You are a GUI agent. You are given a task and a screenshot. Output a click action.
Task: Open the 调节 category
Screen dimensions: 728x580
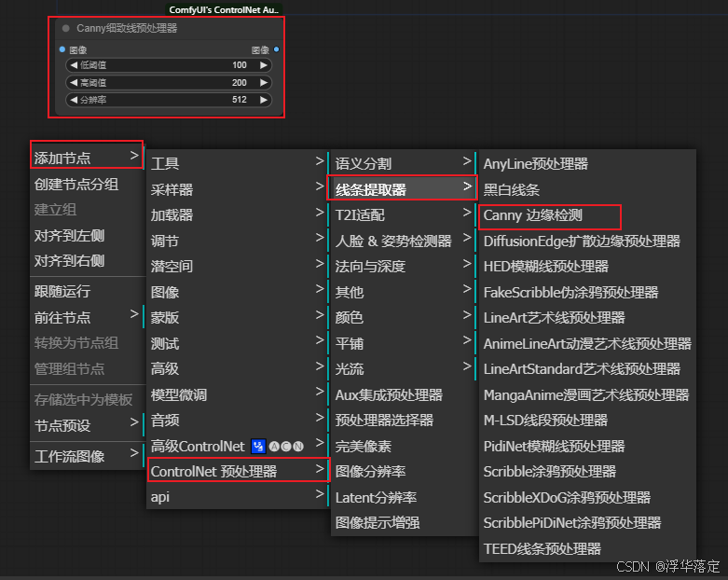point(238,241)
